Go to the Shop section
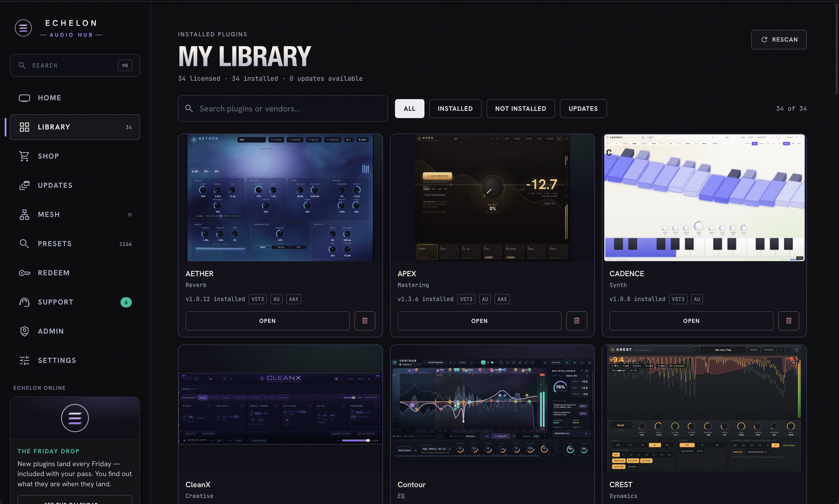This screenshot has width=839, height=504. [x=75, y=156]
